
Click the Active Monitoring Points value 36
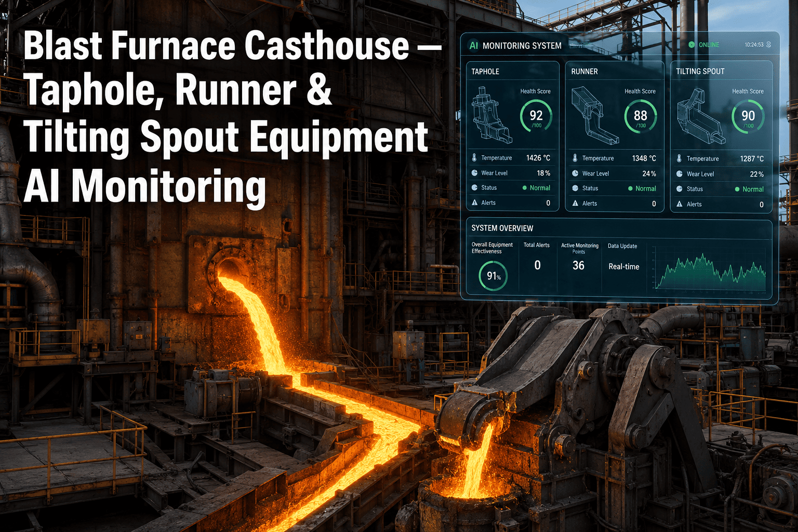tap(578, 265)
